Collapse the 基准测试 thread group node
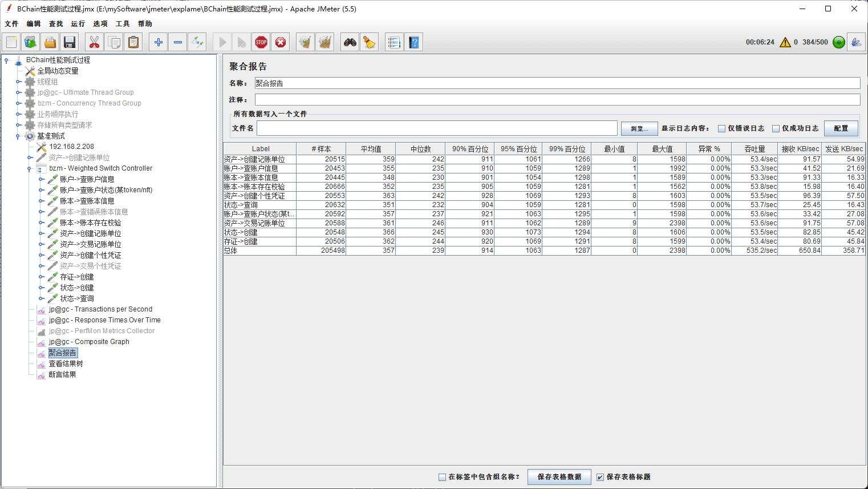Image resolution: width=868 pixels, height=489 pixels. [x=18, y=136]
